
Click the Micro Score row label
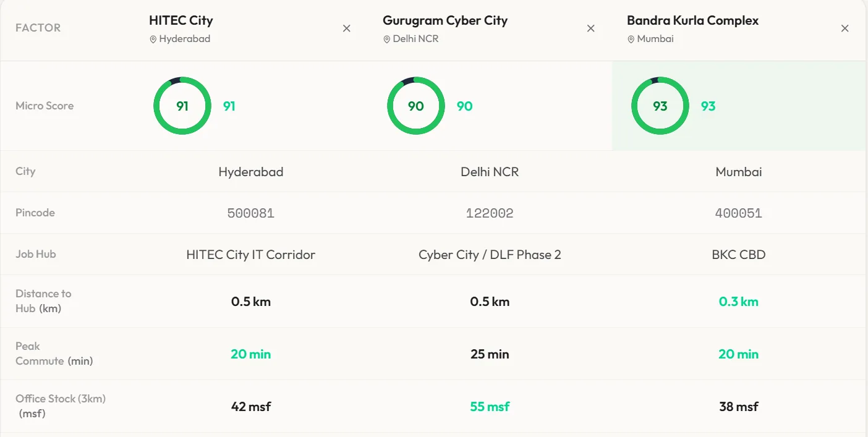[45, 106]
